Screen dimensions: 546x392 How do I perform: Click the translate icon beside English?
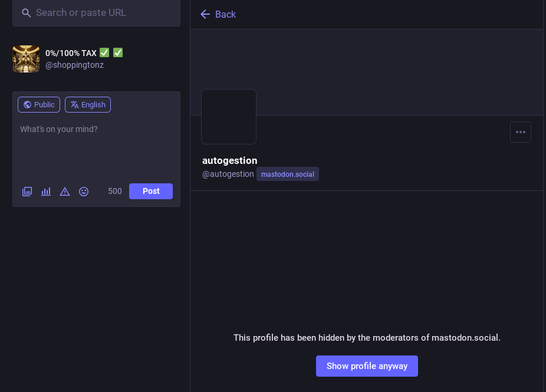coord(74,105)
